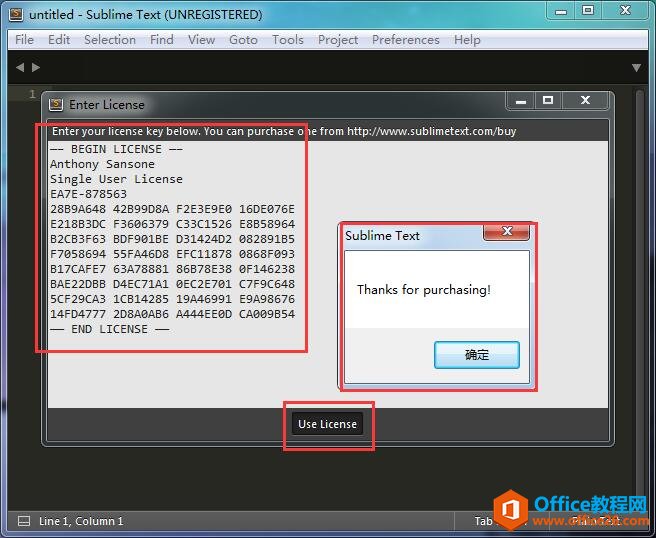Click the previous tab left arrow
This screenshot has height=538, width=656.
click(20, 67)
